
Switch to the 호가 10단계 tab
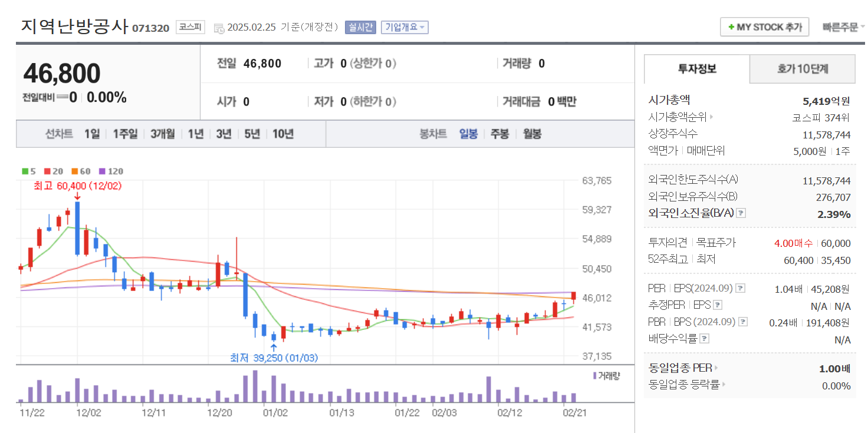coord(801,69)
